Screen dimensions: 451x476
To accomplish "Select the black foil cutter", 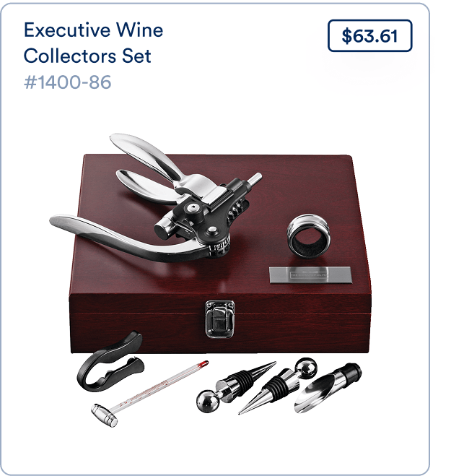I will point(110,362).
